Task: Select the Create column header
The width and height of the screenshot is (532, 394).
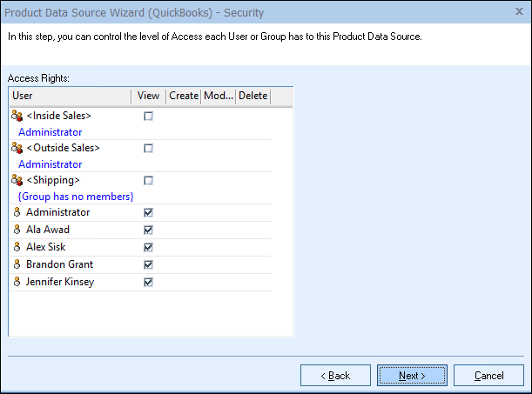Action: tap(183, 96)
